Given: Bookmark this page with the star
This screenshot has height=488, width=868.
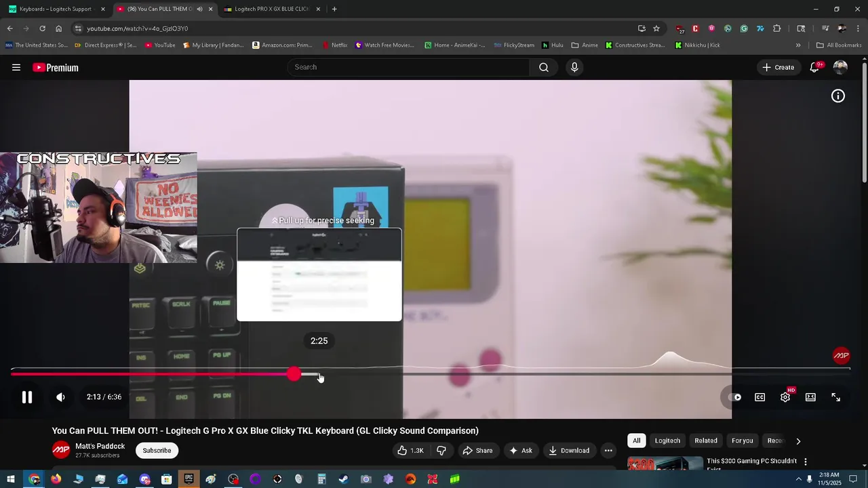Looking at the screenshot, I should [656, 28].
